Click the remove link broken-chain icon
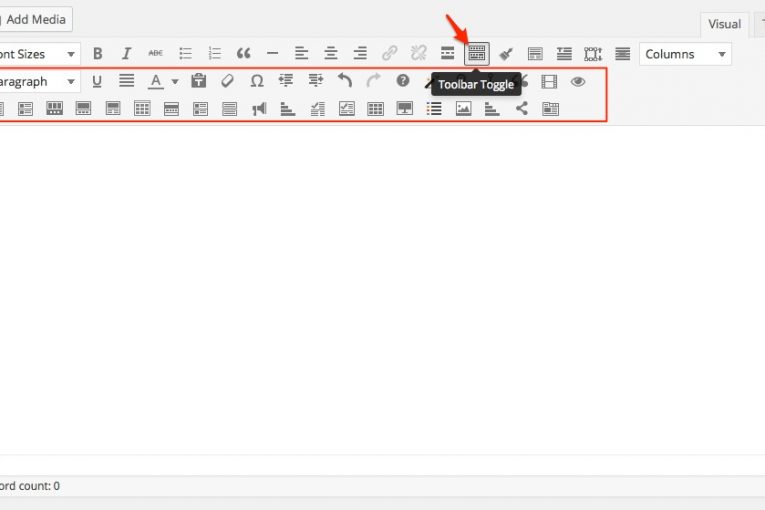Screen dimensions: 765x510 click(x=419, y=53)
